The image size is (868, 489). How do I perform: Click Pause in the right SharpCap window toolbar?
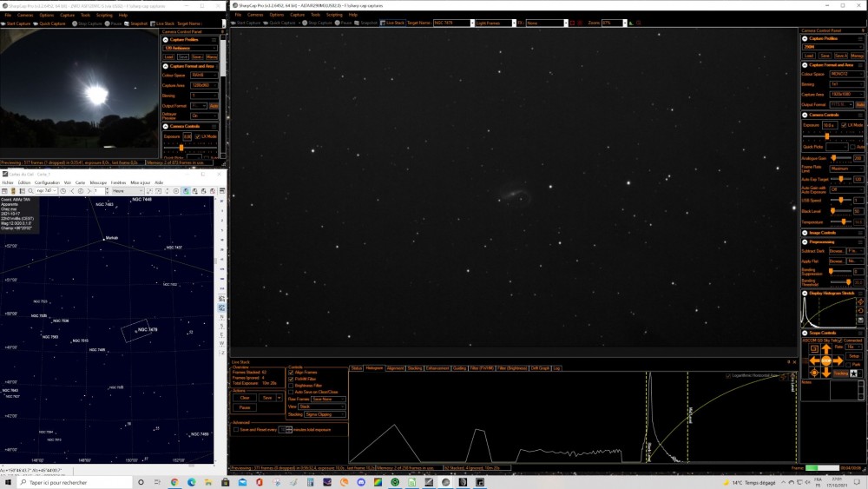(343, 23)
